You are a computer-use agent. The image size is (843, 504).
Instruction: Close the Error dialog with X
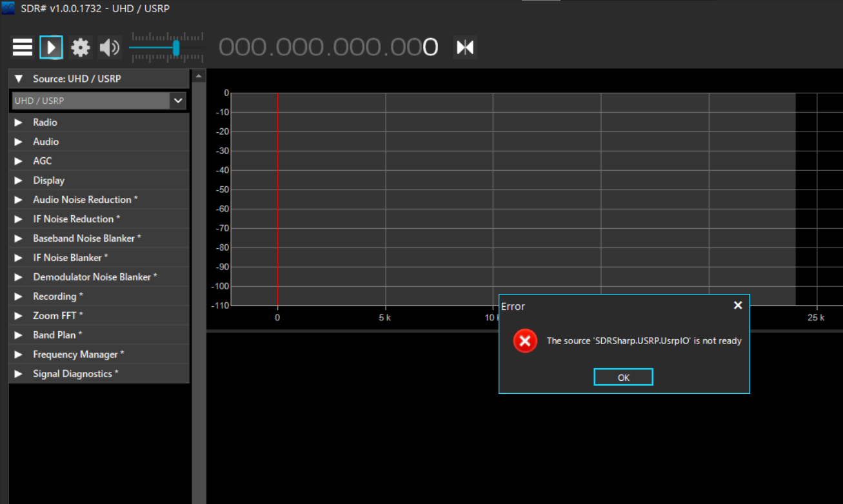pos(738,305)
